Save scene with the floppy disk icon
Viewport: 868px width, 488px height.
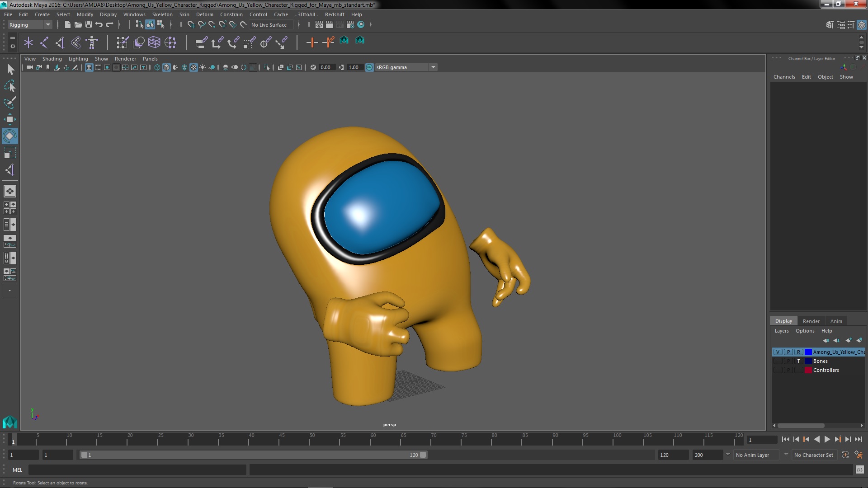click(x=89, y=25)
